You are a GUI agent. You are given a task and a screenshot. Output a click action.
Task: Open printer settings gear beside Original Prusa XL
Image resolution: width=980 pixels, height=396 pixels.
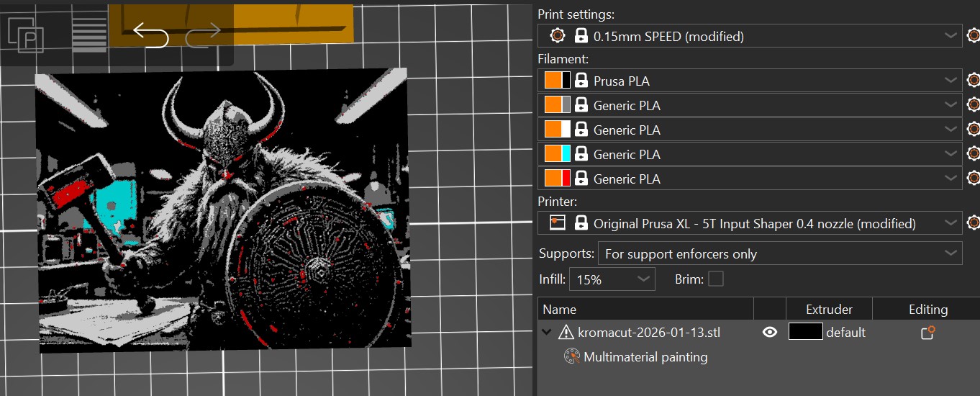pos(973,222)
